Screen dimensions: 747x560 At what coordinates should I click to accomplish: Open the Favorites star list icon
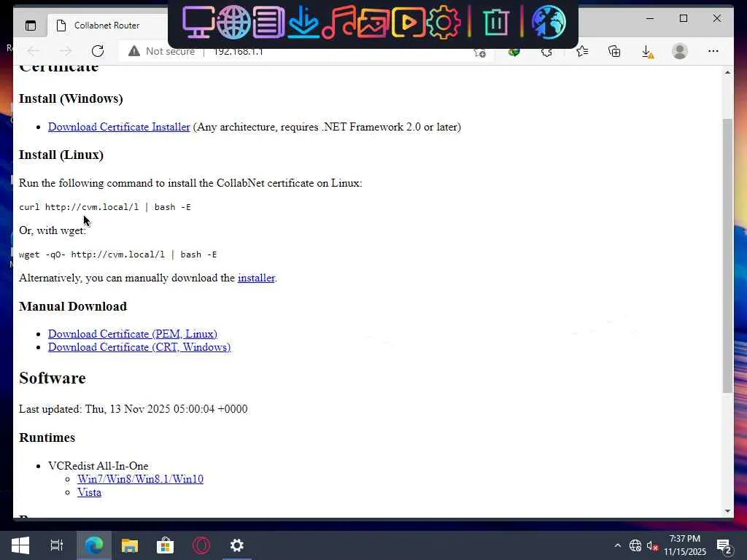[581, 51]
